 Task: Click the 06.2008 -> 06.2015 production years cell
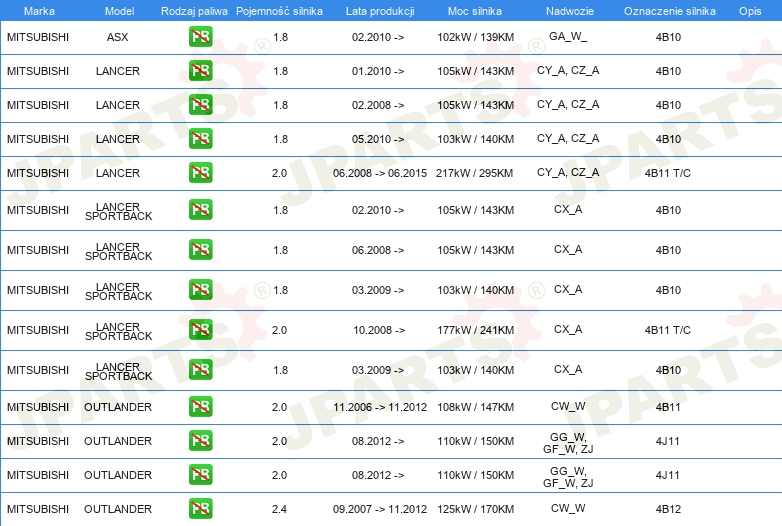pyautogui.click(x=380, y=173)
